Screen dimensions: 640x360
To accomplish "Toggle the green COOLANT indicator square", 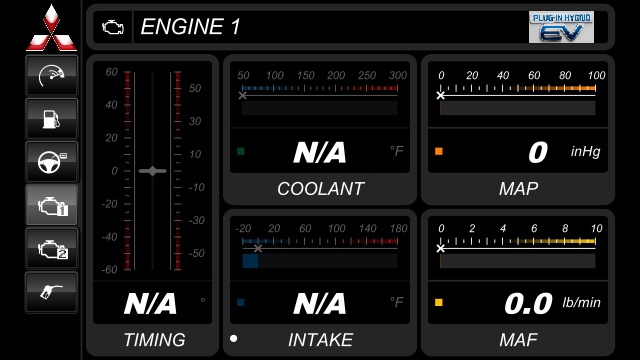I will tap(241, 151).
